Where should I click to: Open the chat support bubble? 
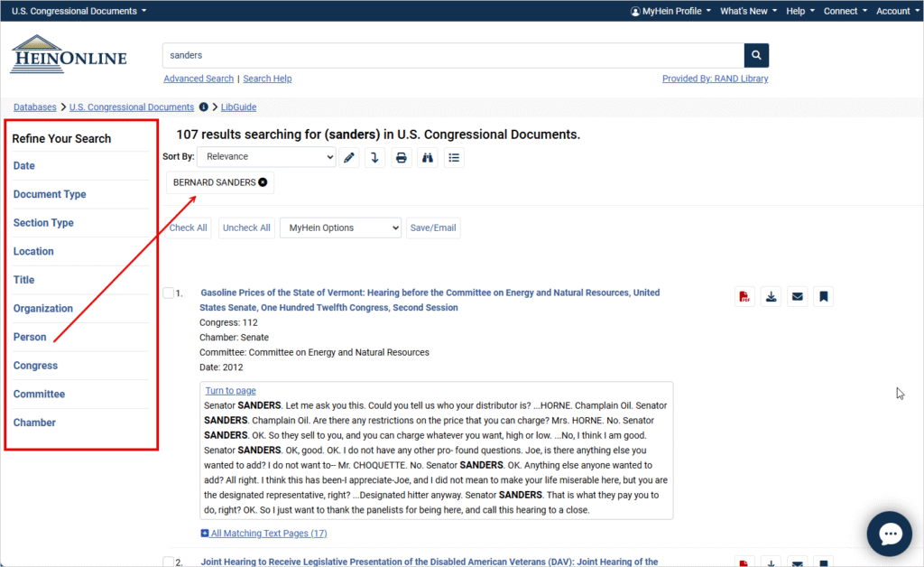click(889, 534)
